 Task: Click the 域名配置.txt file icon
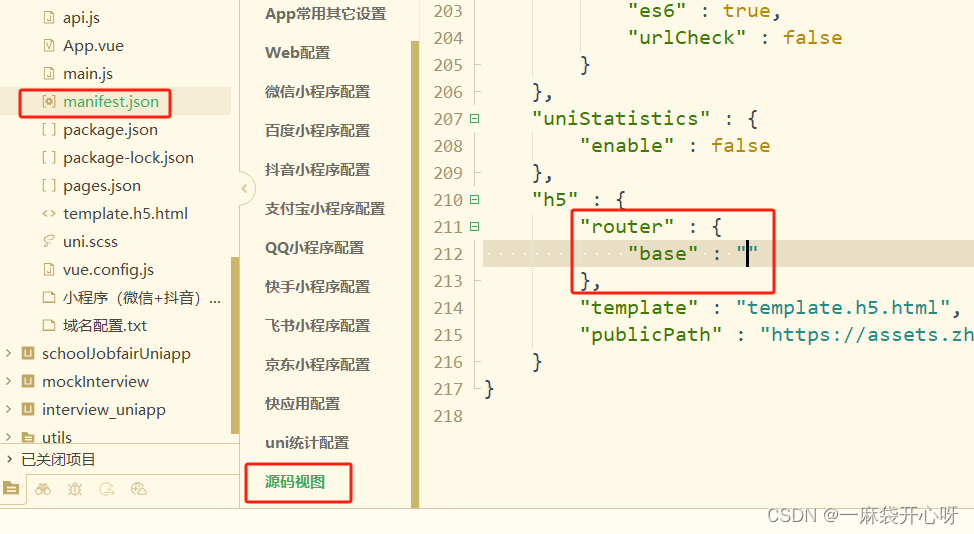click(48, 325)
